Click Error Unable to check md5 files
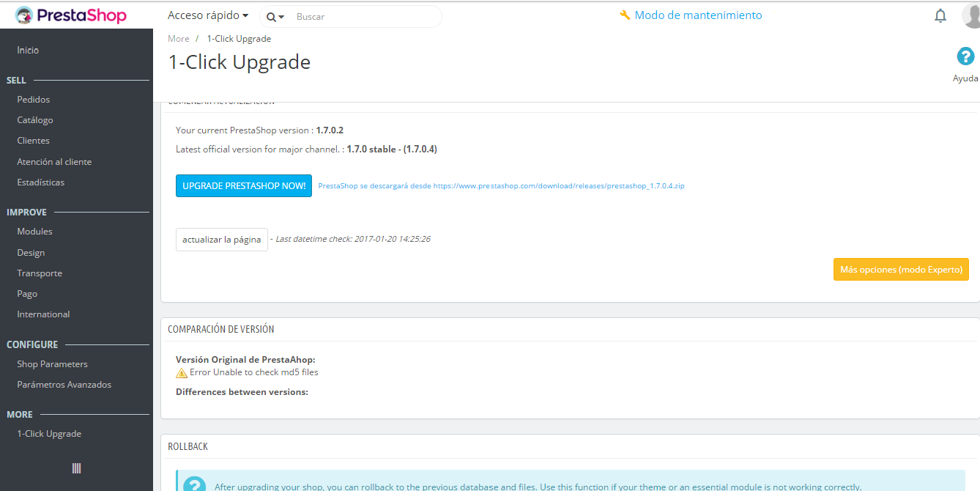 [x=254, y=372]
